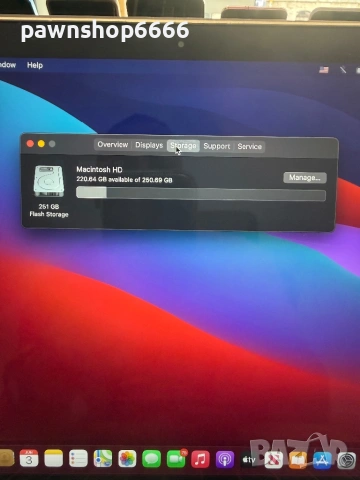360x480 pixels.
Task: Launch Notes app in Dock
Action: [54, 458]
